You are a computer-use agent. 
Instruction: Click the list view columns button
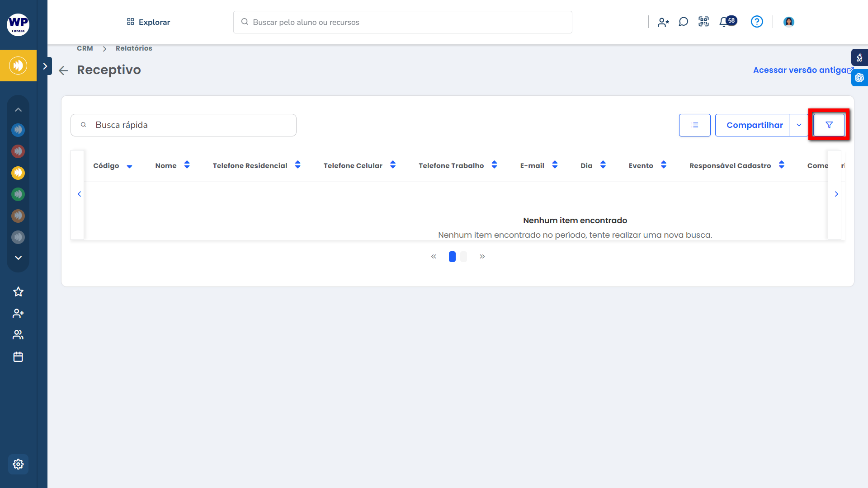694,125
